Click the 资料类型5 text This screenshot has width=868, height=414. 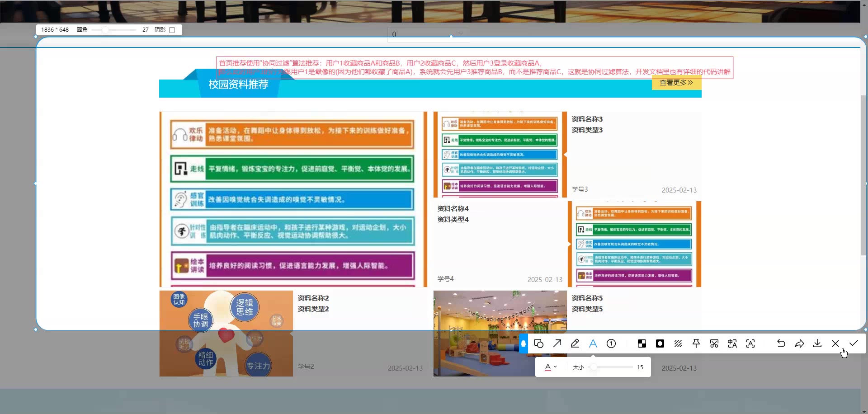click(587, 309)
